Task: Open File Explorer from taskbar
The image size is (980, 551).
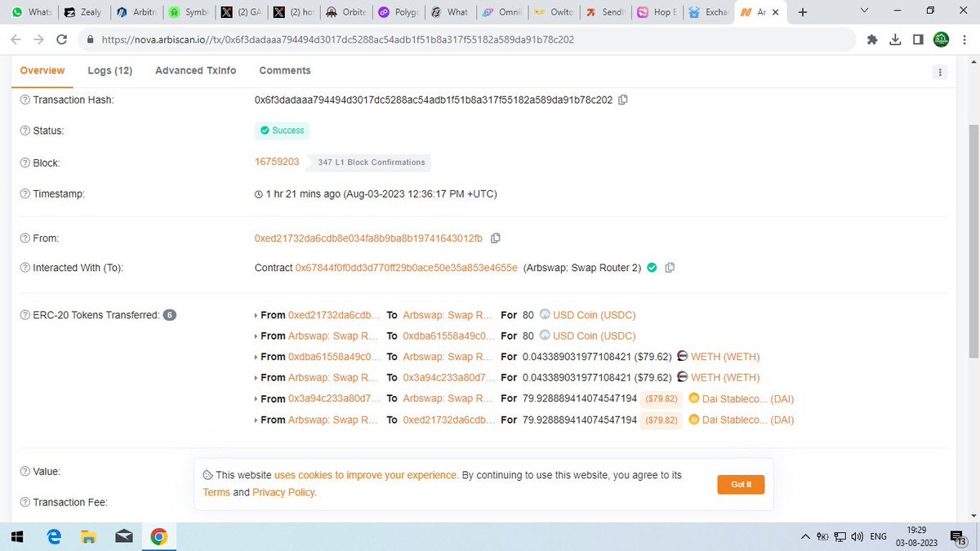Action: (x=88, y=536)
